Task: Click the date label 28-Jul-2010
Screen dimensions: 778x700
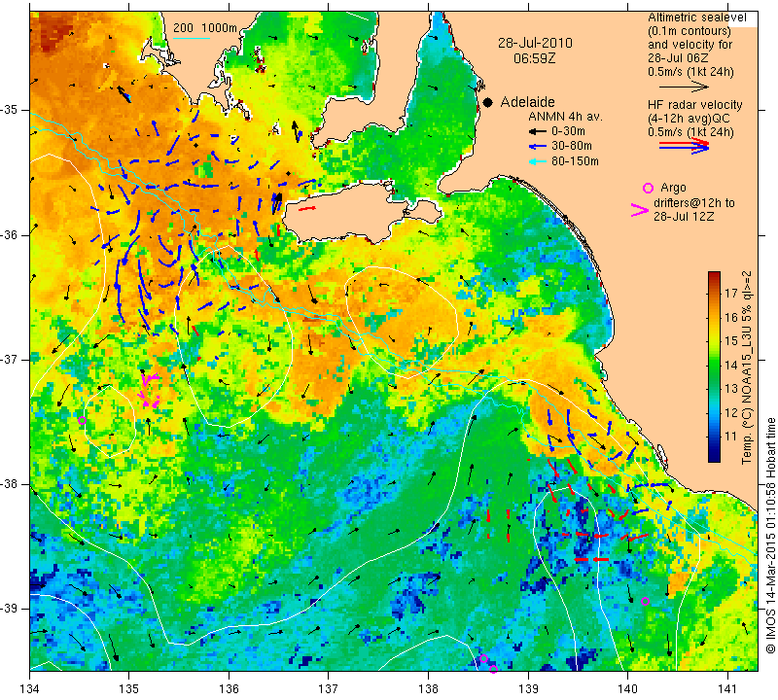Action: pyautogui.click(x=535, y=43)
